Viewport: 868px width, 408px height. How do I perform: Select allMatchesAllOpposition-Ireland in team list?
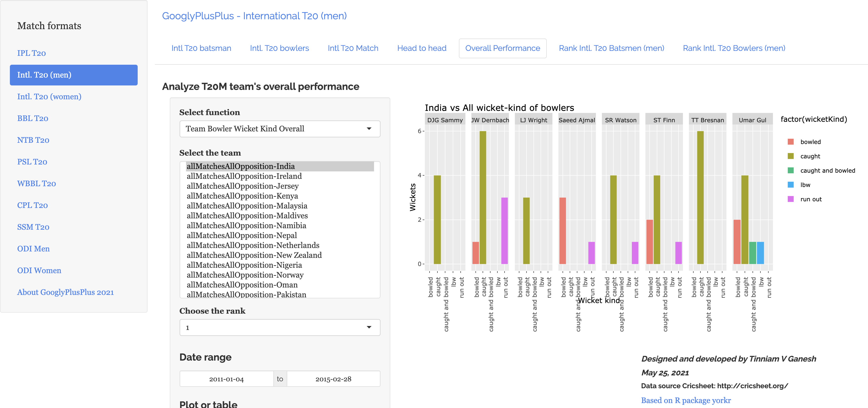pos(244,176)
